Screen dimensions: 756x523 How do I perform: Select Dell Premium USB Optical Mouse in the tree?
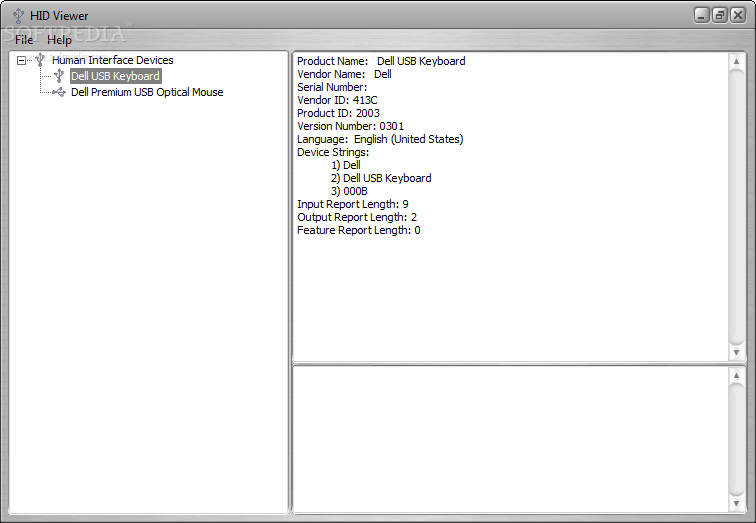tap(147, 92)
